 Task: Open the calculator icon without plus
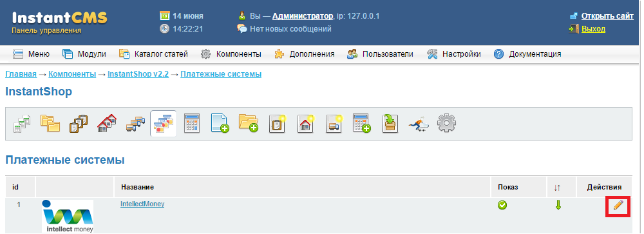[192, 123]
